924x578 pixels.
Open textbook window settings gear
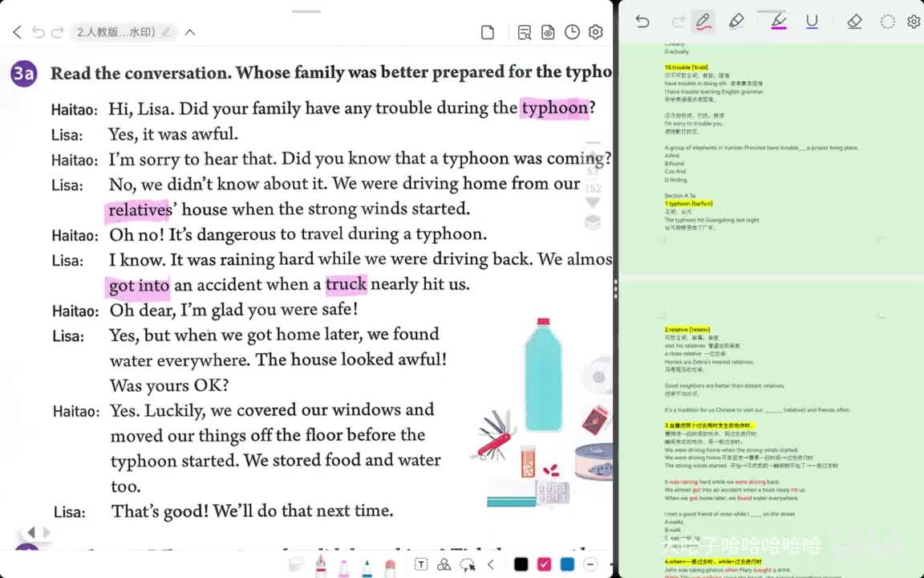click(596, 32)
